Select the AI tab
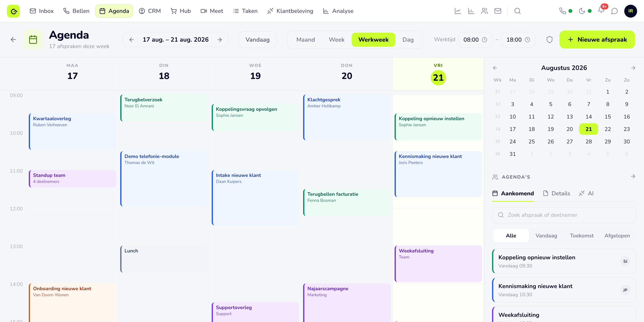Image resolution: width=644 pixels, height=322 pixels. tap(586, 193)
